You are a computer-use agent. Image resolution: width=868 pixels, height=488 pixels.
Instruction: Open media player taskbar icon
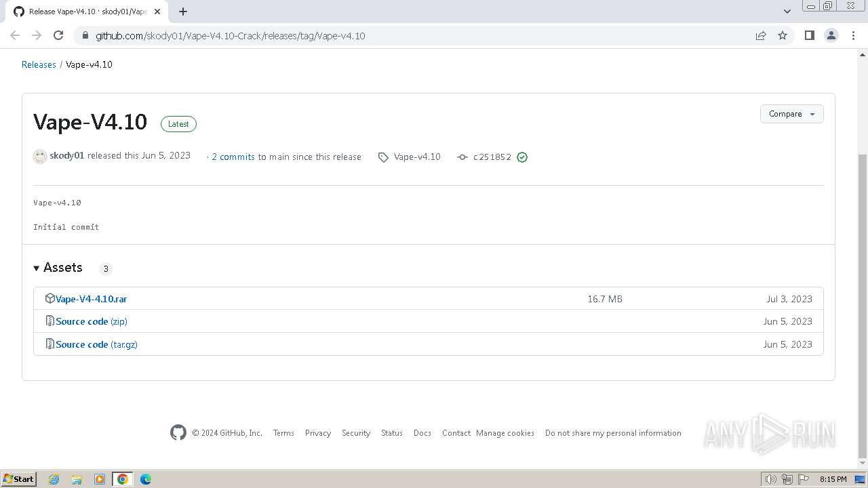tap(100, 479)
